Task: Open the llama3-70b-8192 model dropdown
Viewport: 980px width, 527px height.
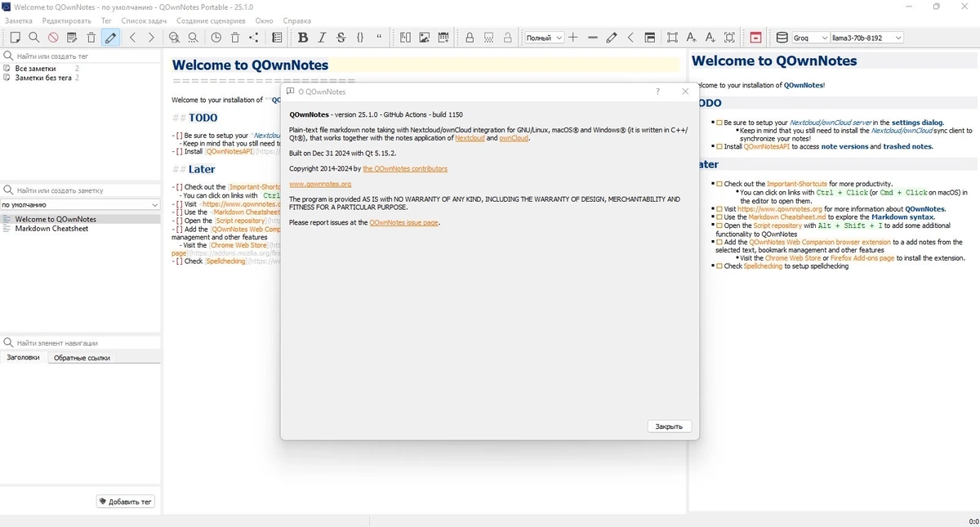Action: coord(866,38)
